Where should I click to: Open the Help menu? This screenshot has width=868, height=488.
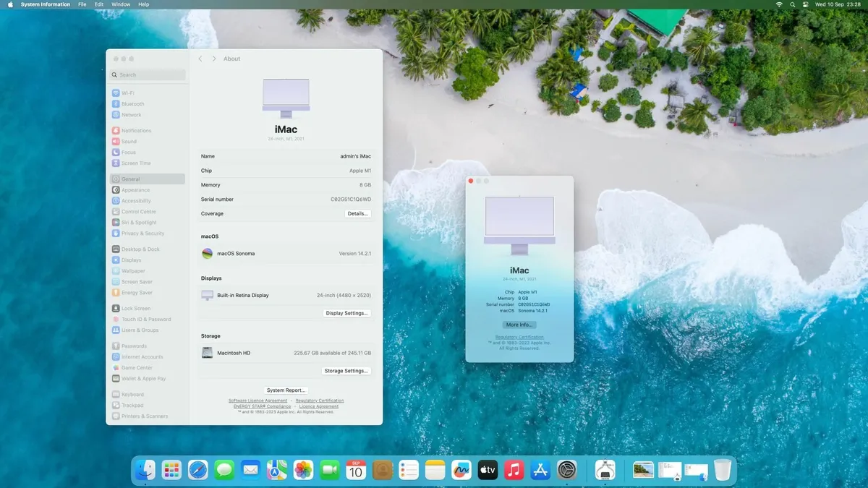pos(143,4)
